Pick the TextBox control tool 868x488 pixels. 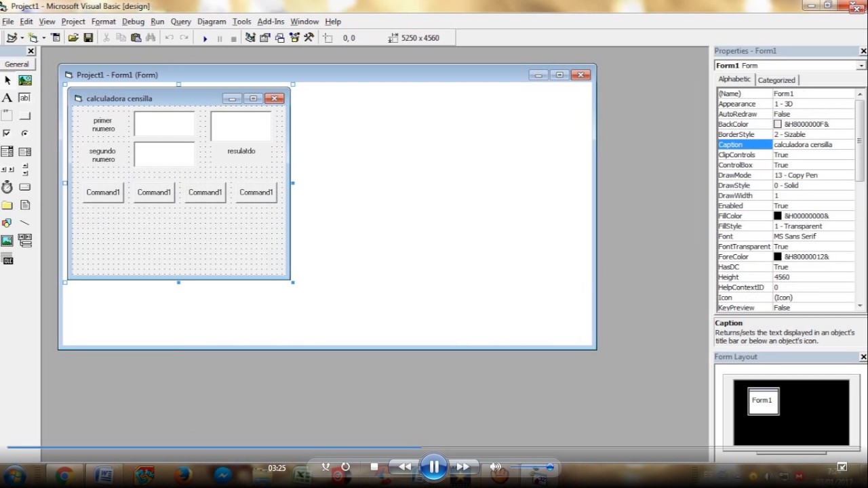[25, 98]
